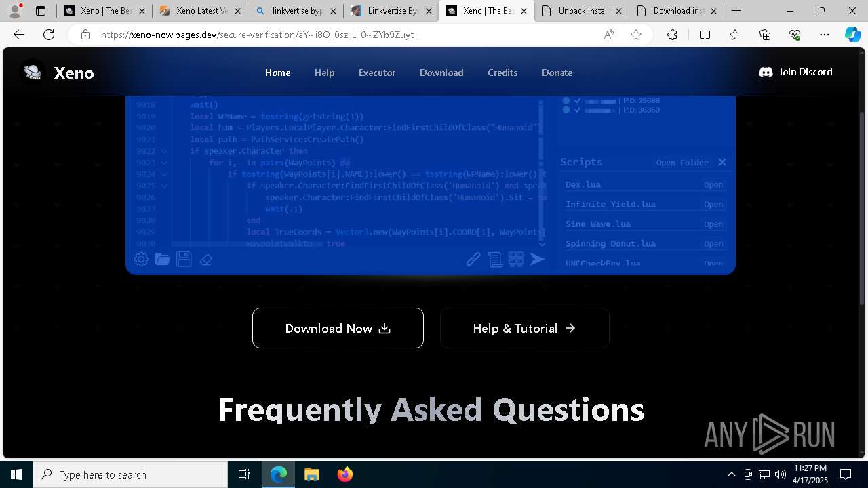Close the Unpack install tab
Viewport: 868px width, 488px height.
coord(618,11)
